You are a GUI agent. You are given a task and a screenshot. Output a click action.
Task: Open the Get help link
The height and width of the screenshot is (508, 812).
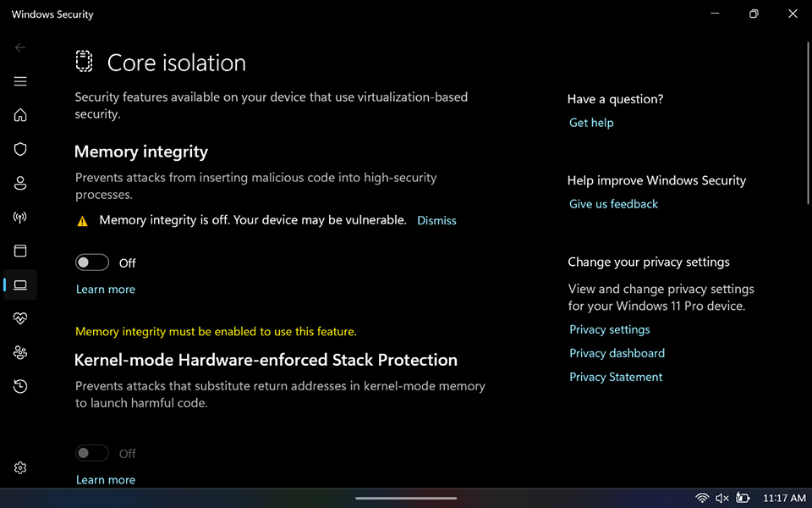591,123
